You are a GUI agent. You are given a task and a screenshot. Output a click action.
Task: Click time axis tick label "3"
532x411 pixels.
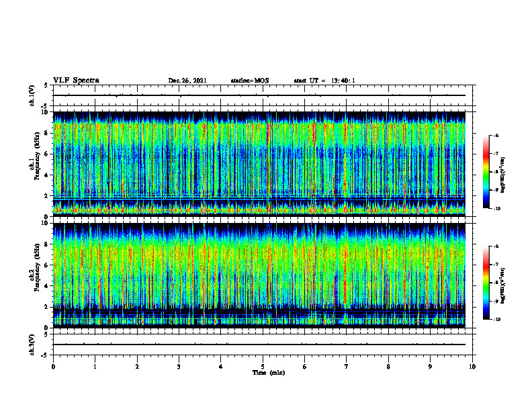click(x=179, y=367)
